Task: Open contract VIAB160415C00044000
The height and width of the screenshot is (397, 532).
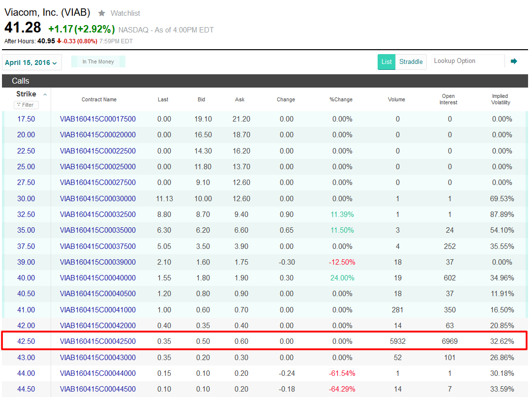Action: click(98, 373)
